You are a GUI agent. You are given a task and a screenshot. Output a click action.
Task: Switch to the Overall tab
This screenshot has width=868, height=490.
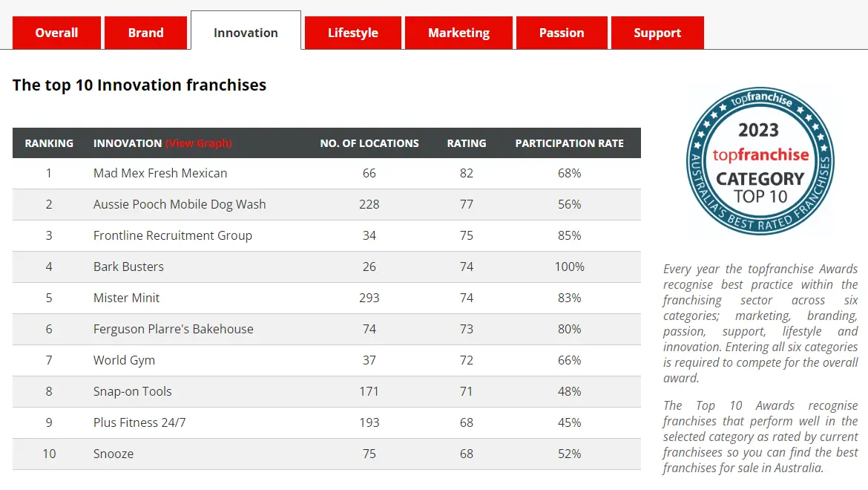56,33
